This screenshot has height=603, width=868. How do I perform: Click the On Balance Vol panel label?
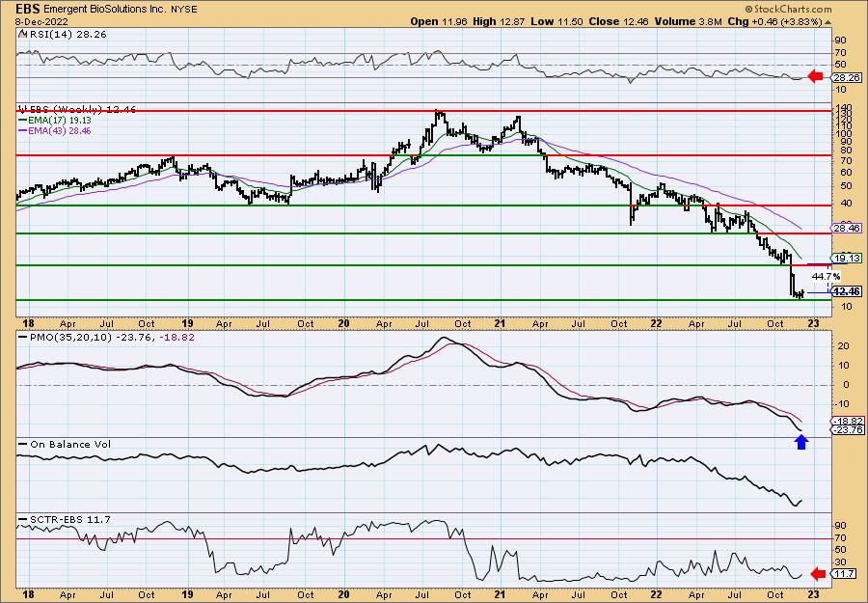[70, 444]
